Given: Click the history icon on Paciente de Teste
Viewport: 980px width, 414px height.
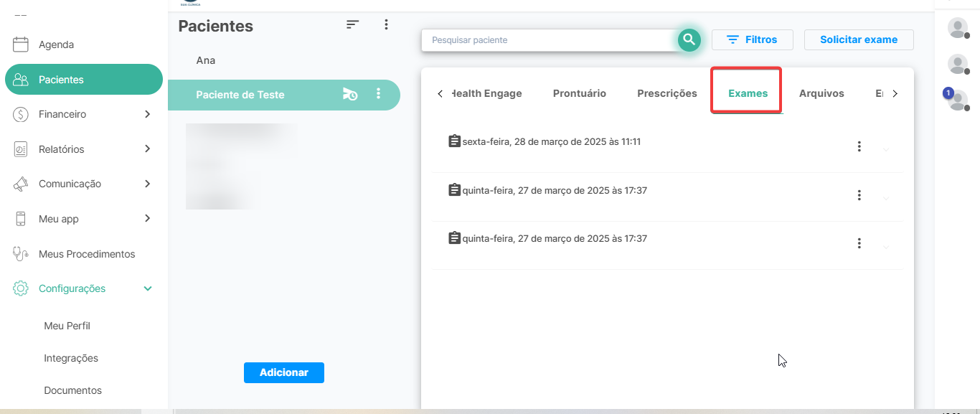Looking at the screenshot, I should [x=349, y=94].
